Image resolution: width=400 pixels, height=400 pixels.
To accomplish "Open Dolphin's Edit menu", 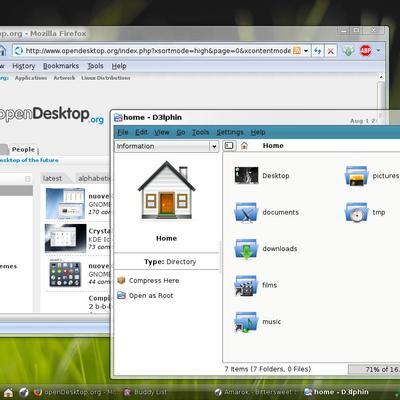I will (141, 132).
